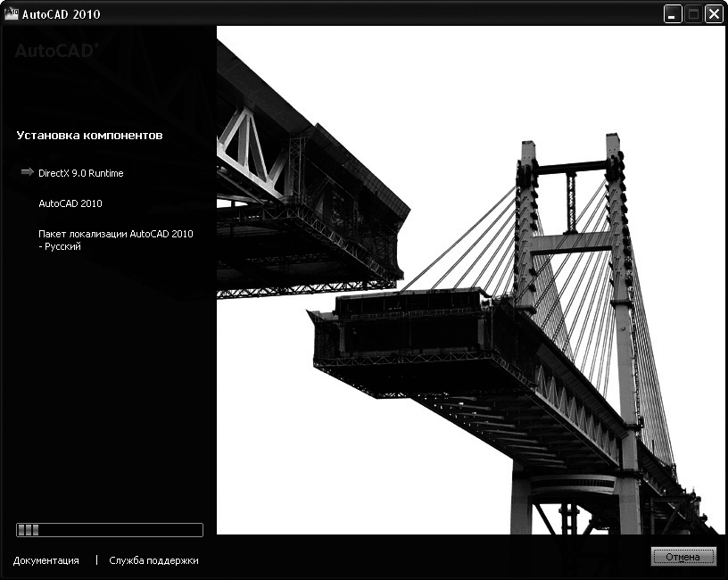Screen dimensions: 728x580
Task: Minimize the AutoCAD 2010 installer window
Action: pos(671,13)
